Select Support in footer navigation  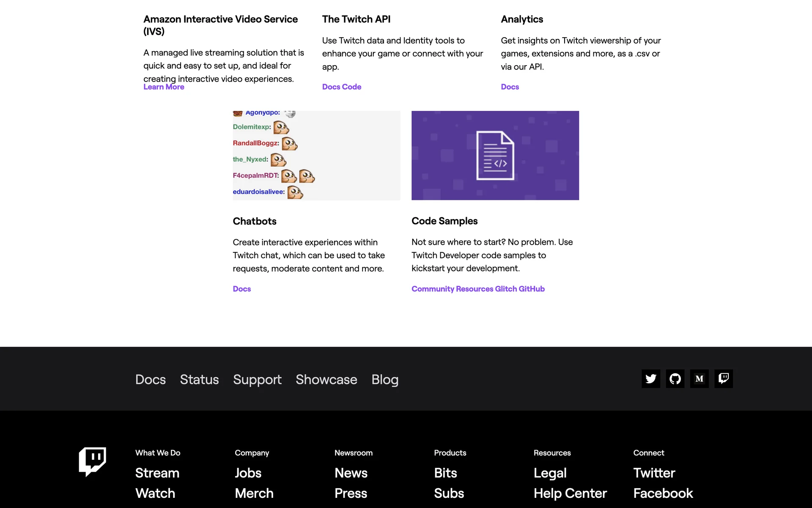tap(257, 379)
